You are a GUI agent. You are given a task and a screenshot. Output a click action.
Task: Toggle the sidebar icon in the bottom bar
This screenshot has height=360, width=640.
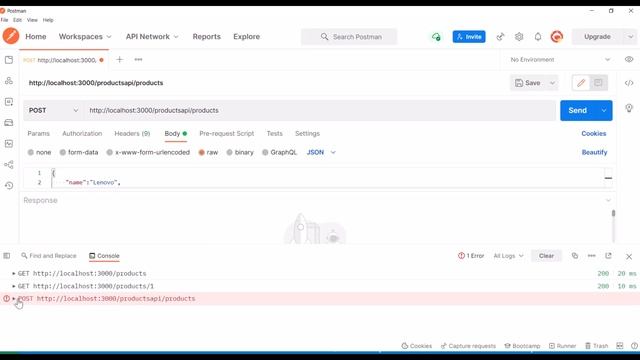pos(7,256)
